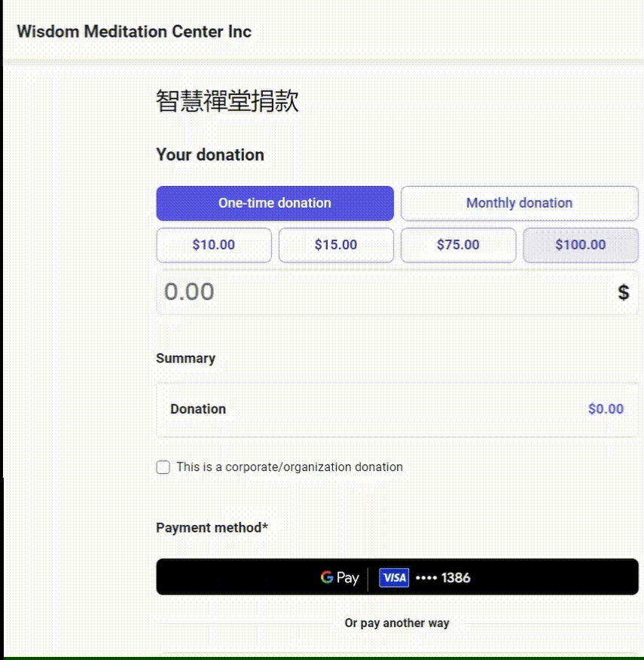644x660 pixels.
Task: Open Wisdom Meditation Center Inc header title
Action: pyautogui.click(x=134, y=32)
